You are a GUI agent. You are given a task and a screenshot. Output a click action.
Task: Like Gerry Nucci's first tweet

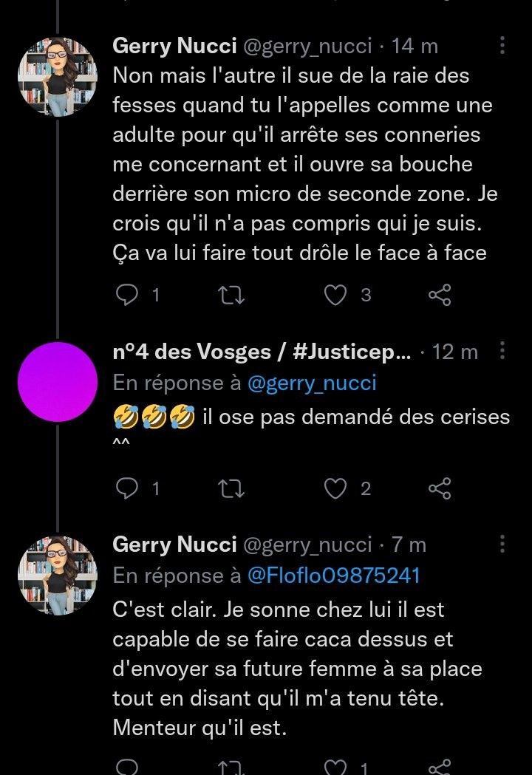(x=337, y=296)
